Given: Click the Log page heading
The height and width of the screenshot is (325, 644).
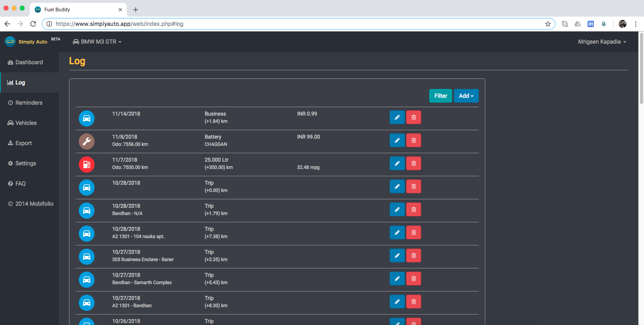Looking at the screenshot, I should 77,61.
